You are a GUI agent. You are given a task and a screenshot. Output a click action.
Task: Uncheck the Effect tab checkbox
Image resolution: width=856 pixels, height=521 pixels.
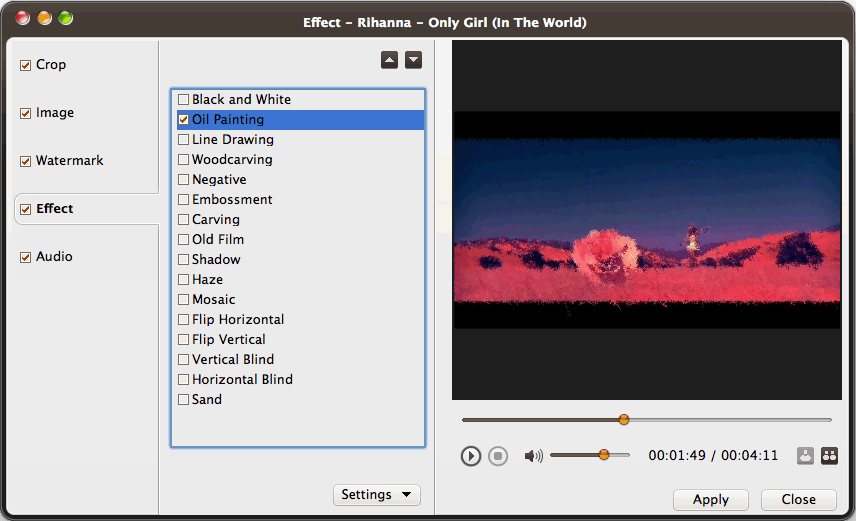click(25, 210)
